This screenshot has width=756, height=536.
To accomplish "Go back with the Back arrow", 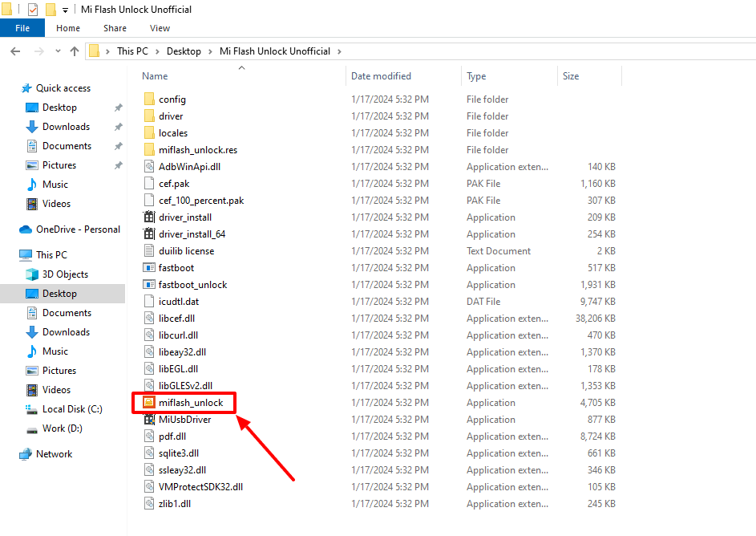I will click(15, 51).
